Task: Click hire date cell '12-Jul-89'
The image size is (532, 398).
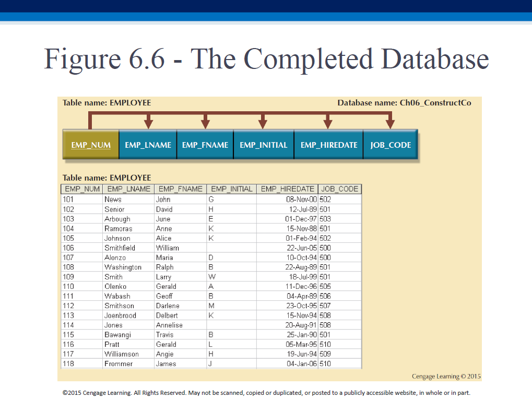Action: pyautogui.click(x=287, y=209)
